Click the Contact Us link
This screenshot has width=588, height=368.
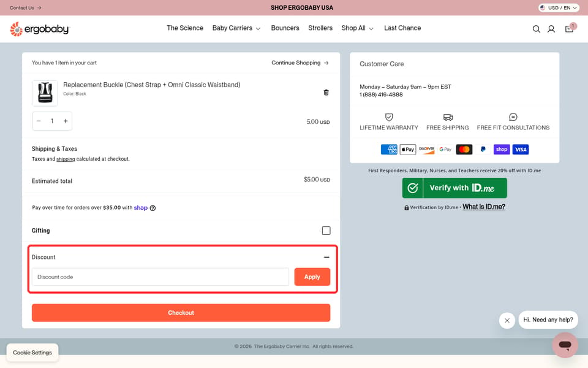(25, 7)
